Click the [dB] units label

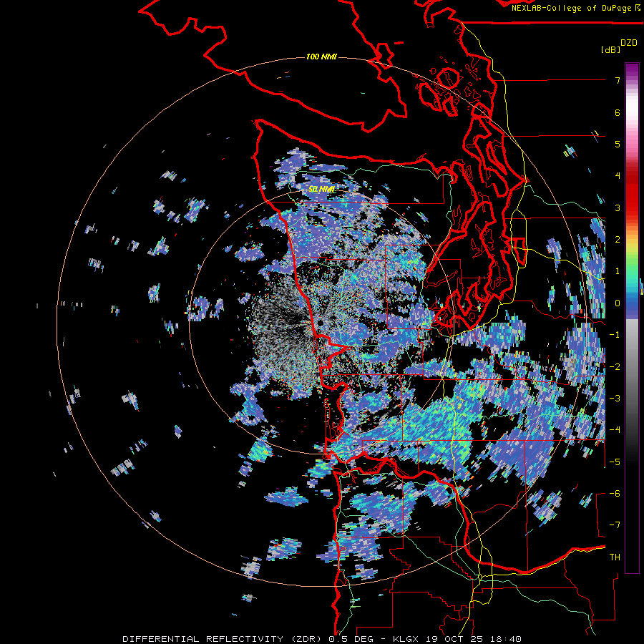click(610, 49)
